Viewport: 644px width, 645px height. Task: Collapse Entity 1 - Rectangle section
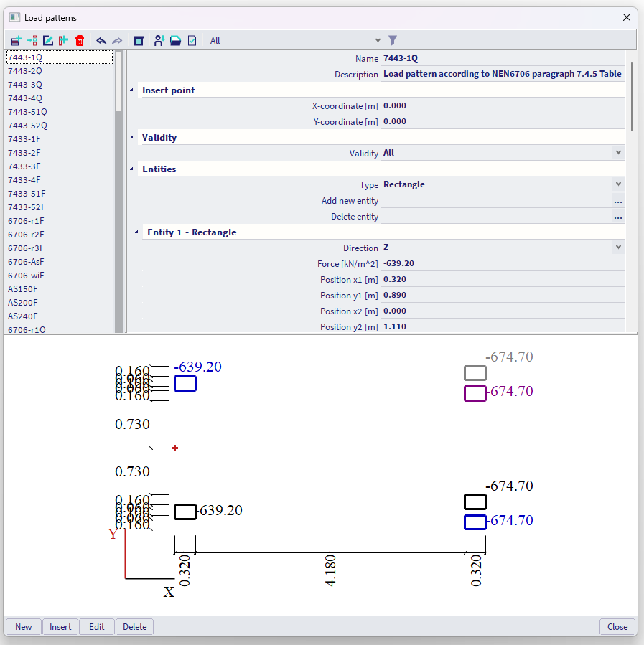(x=136, y=232)
